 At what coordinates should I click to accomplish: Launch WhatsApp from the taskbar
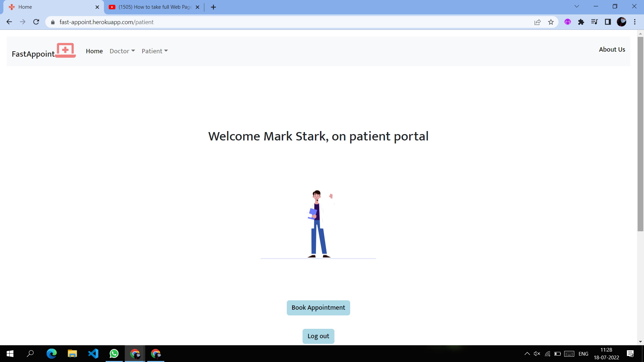[114, 354]
